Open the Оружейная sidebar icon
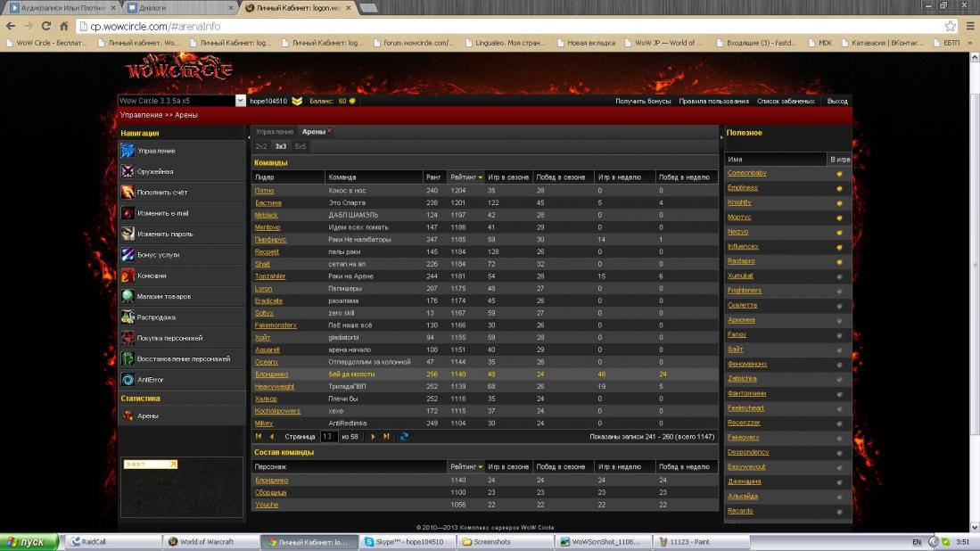The height and width of the screenshot is (551, 980). [128, 171]
